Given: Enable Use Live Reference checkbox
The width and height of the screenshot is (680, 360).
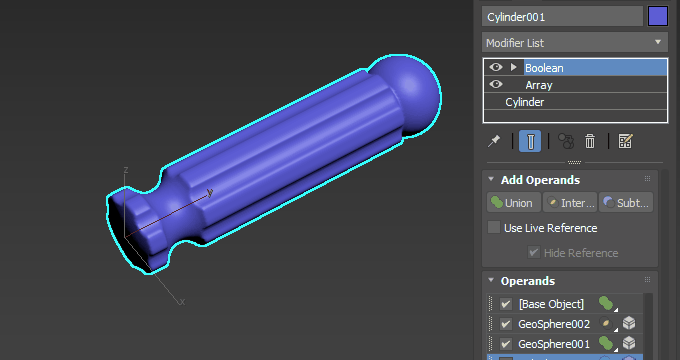Looking at the screenshot, I should [494, 228].
